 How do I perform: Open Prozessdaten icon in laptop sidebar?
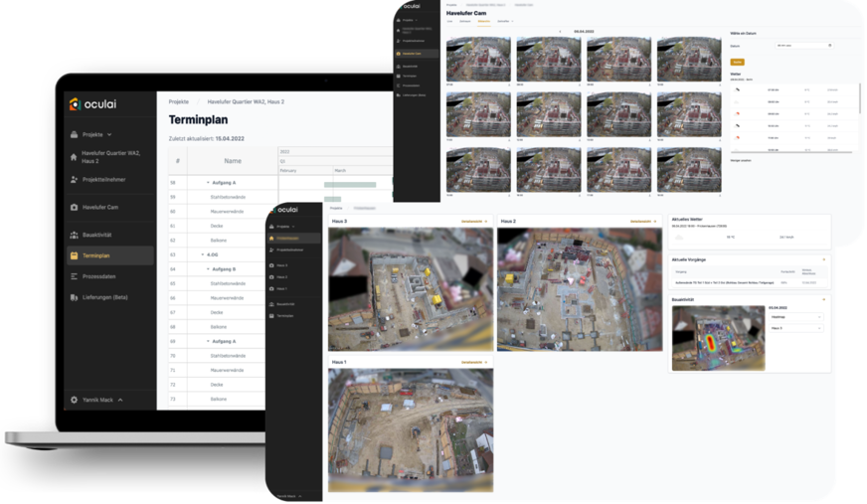tap(75, 276)
